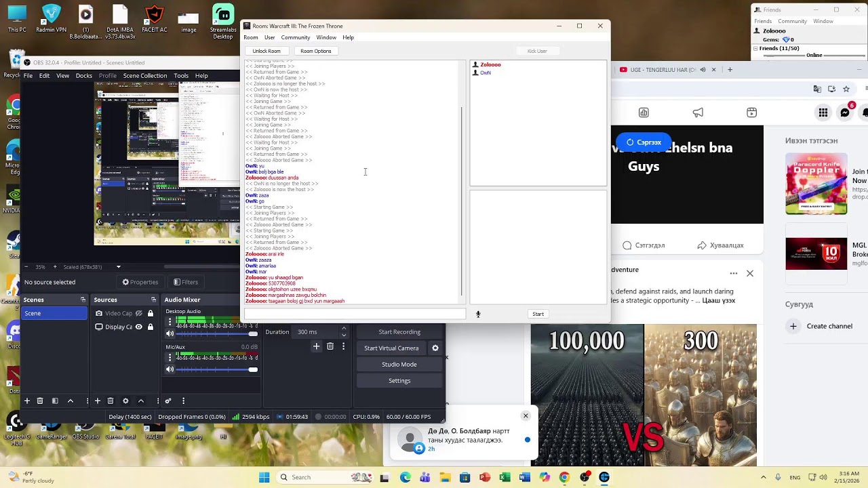The height and width of the screenshot is (488, 868).
Task: Add a scene transition with plus icon
Action: coord(316,346)
